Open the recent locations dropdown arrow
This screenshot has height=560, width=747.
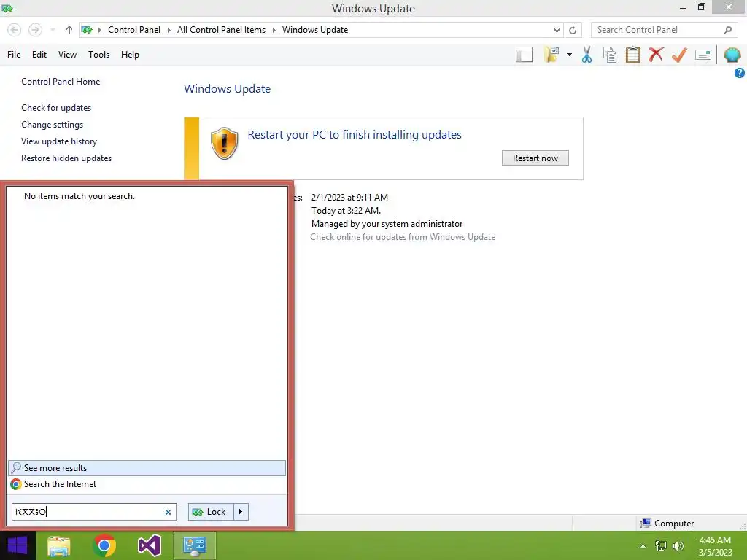click(53, 30)
